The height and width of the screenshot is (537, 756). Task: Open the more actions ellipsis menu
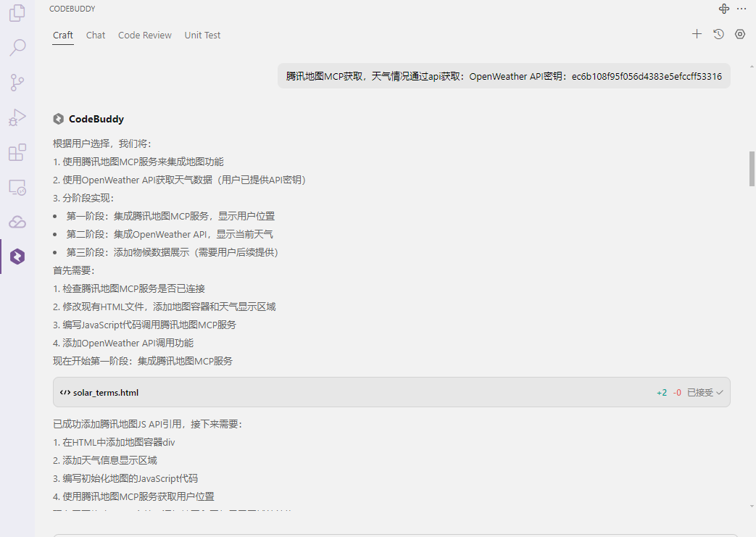742,9
